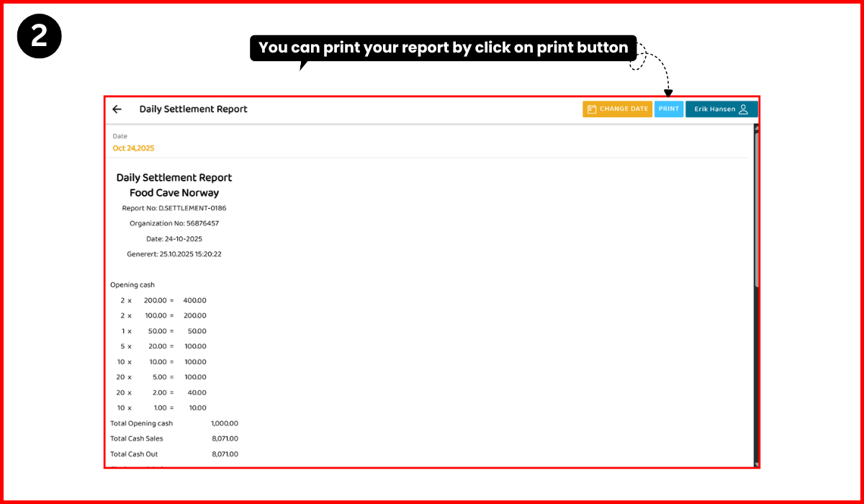Open the Erik Hansen account menu

click(x=721, y=109)
